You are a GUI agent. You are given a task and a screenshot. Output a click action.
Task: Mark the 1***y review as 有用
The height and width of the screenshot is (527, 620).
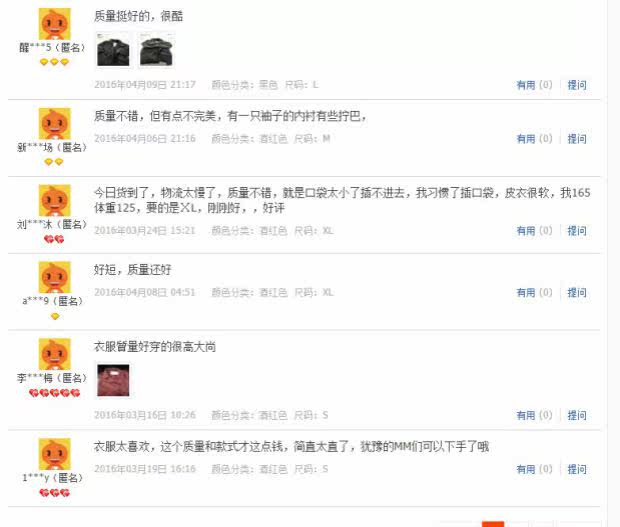[x=534, y=469]
